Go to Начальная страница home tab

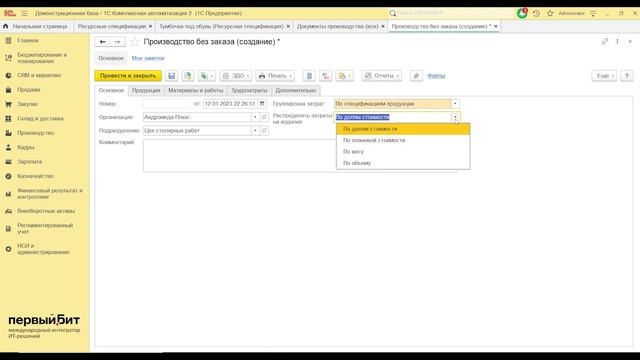(35, 26)
